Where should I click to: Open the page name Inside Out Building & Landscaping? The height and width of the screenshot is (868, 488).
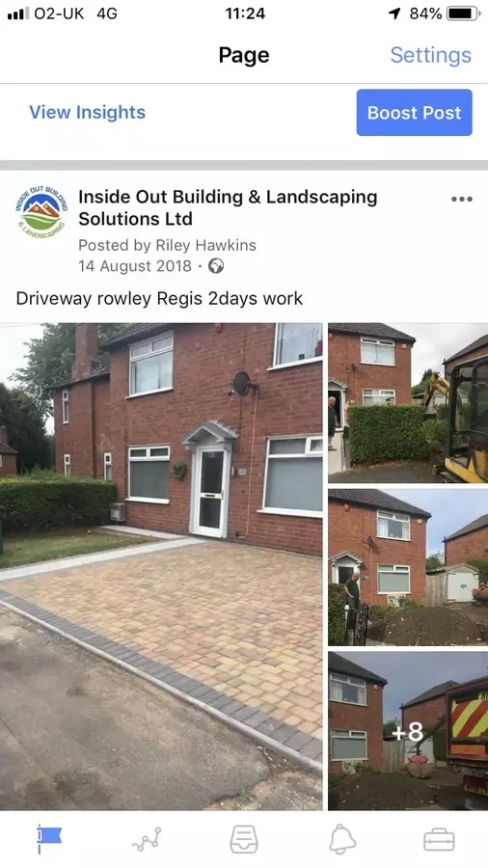point(228,207)
